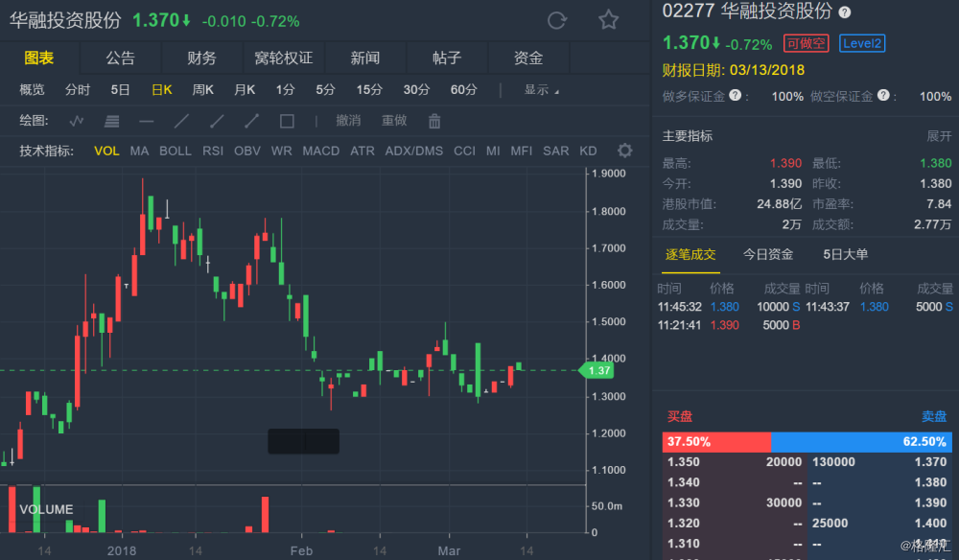Screen dimensions: 959x560
Task: Select the 5日 chart period
Action: point(120,90)
